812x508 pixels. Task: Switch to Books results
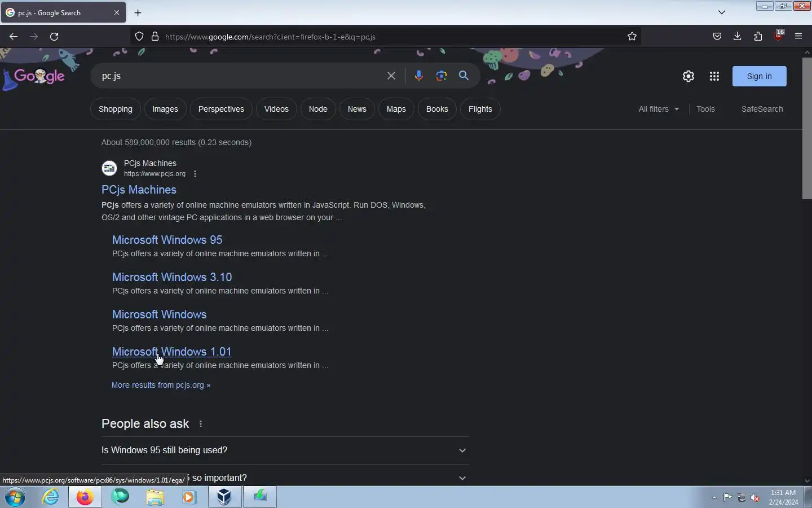pos(437,109)
